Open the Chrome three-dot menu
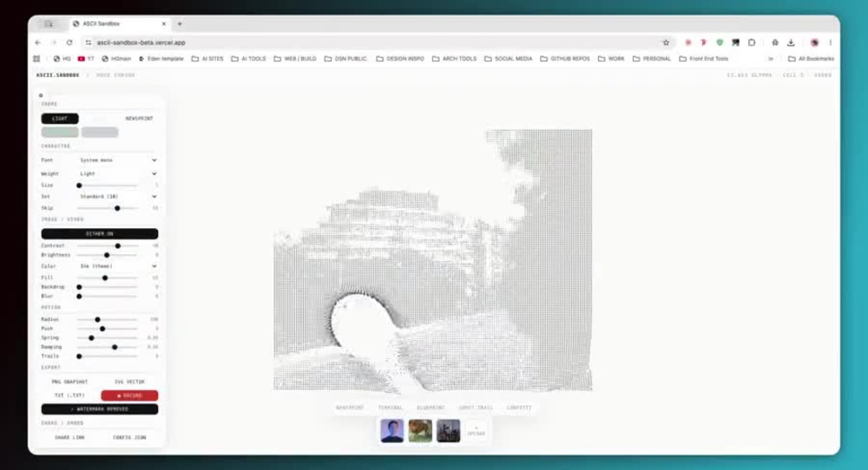 click(x=831, y=42)
